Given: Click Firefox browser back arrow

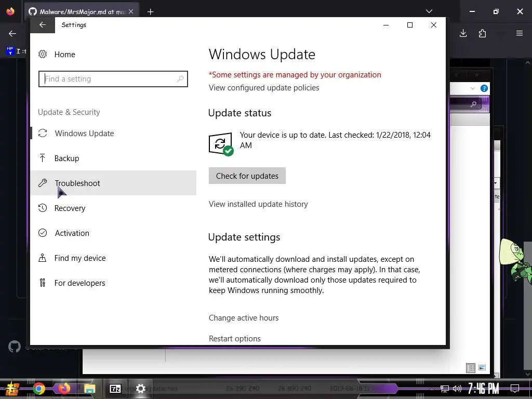Looking at the screenshot, I should (12, 34).
